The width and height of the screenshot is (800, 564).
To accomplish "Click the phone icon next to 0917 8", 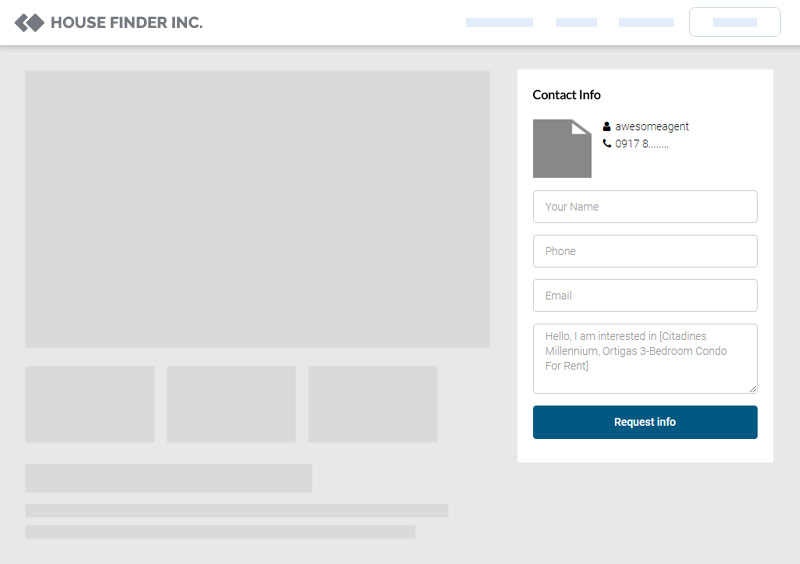I will [x=607, y=143].
